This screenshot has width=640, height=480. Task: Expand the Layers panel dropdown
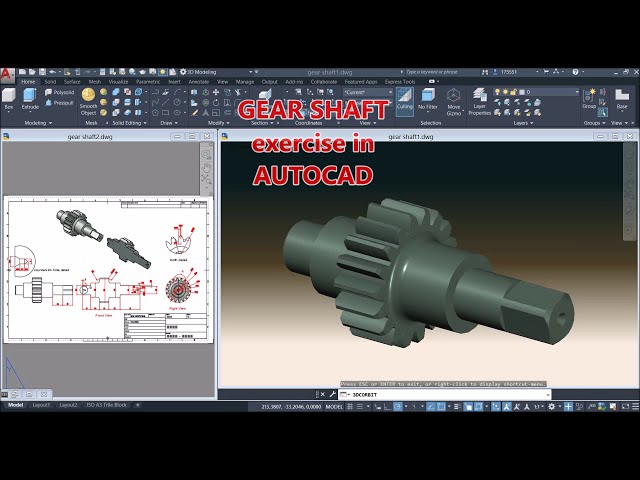tap(523, 123)
